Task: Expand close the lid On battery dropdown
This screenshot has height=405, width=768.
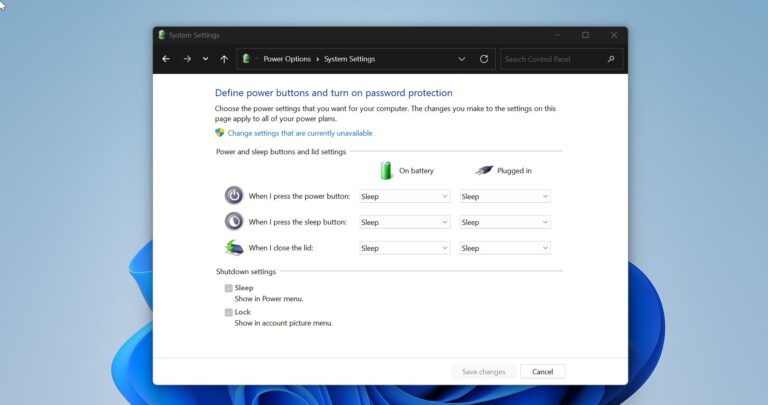Action: coord(404,248)
